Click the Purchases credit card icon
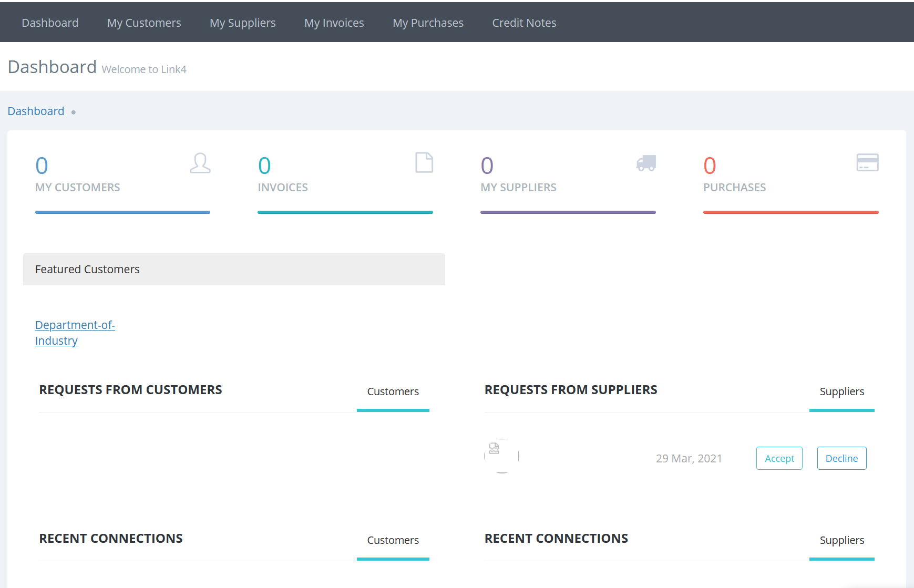The width and height of the screenshot is (914, 588). [x=868, y=162]
